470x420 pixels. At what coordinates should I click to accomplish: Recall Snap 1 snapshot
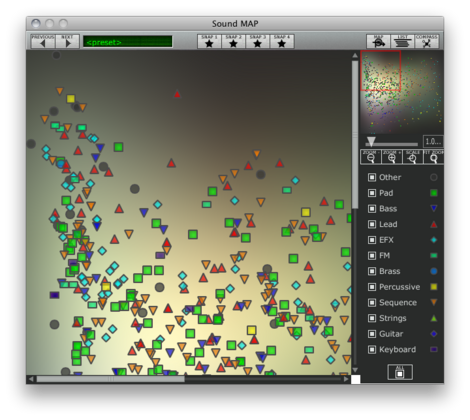pos(209,41)
